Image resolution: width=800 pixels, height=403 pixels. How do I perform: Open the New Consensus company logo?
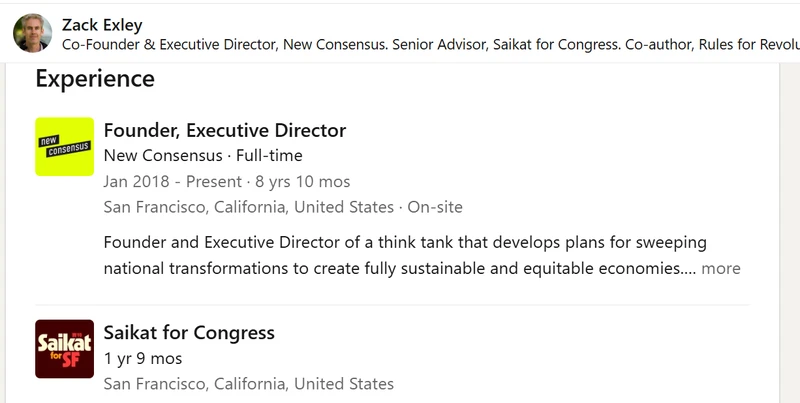pos(64,146)
